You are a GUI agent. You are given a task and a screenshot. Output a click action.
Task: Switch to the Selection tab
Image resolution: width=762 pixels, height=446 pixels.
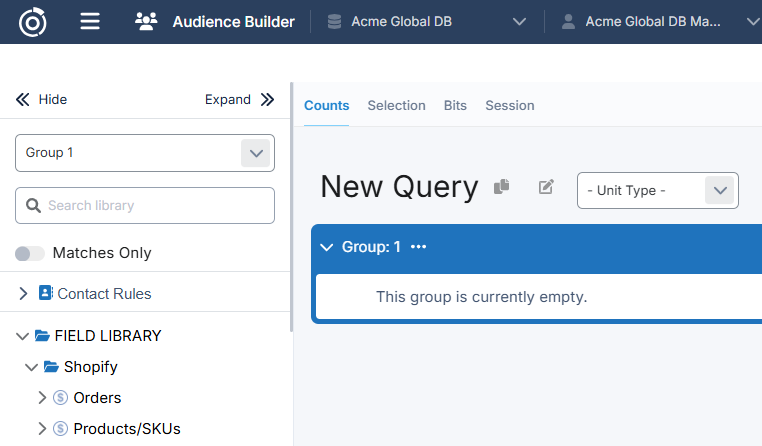point(396,105)
